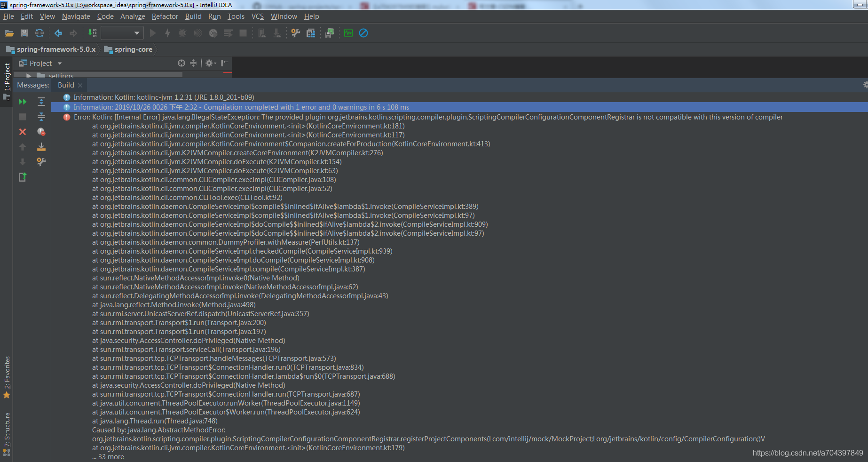Toggle autoscroll with the download tray icon
This screenshot has height=462, width=868.
coord(41,147)
